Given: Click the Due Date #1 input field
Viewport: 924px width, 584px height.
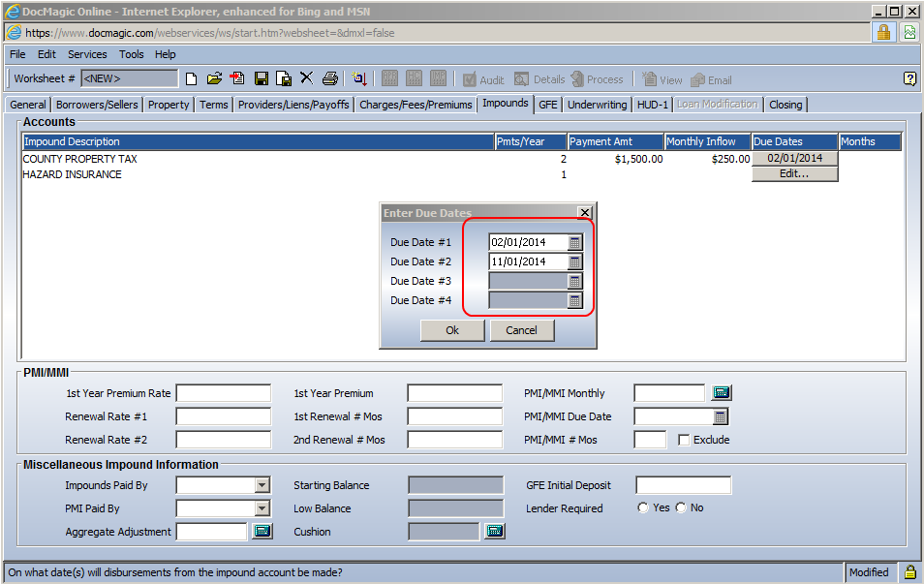Looking at the screenshot, I should tap(529, 242).
